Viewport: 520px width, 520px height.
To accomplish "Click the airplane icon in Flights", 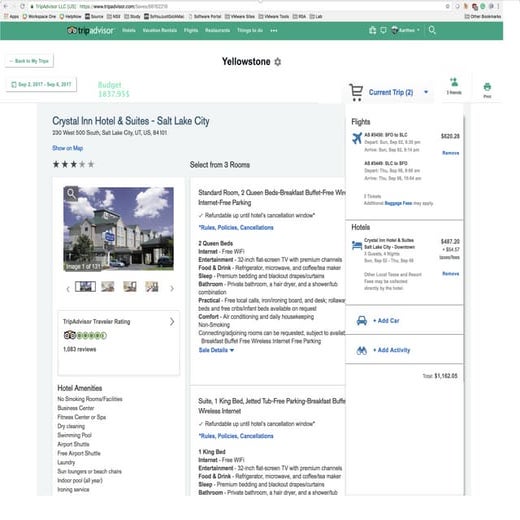I will pos(357,138).
